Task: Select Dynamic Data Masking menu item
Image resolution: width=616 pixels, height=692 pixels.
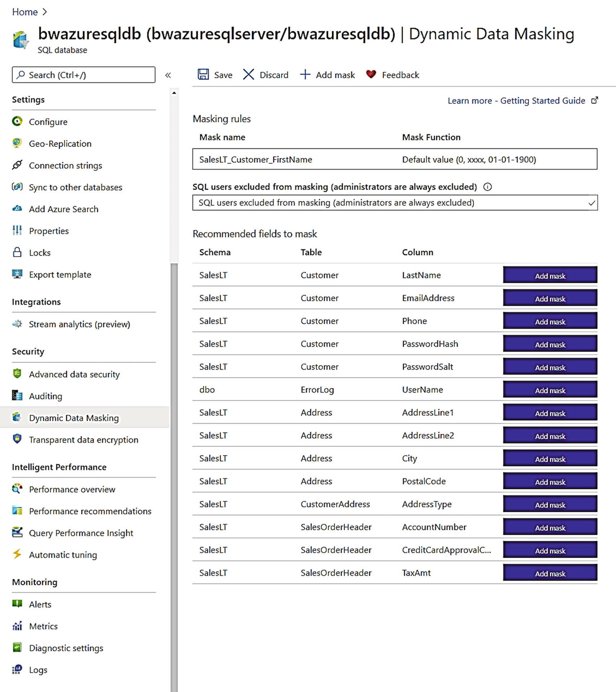Action: [85, 418]
